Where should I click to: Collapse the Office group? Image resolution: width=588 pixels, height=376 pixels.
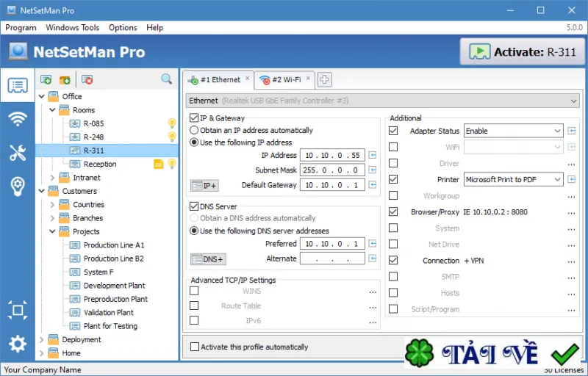point(42,96)
